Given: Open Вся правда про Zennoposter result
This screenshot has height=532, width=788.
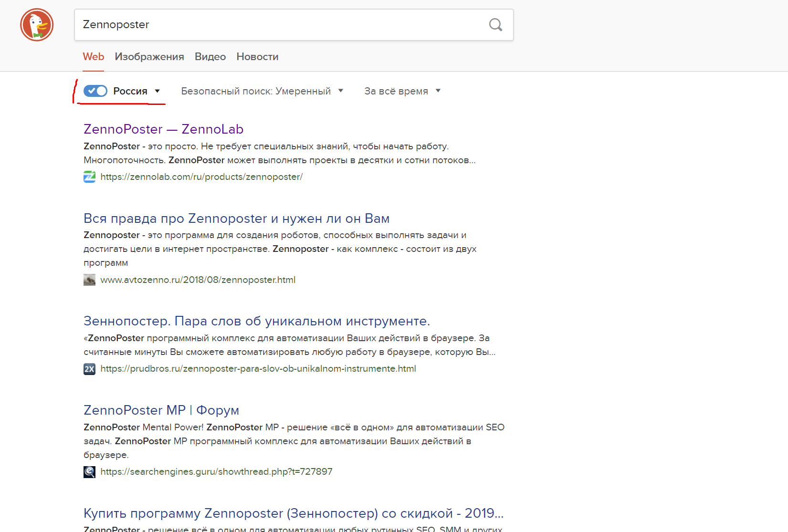Looking at the screenshot, I should point(236,219).
